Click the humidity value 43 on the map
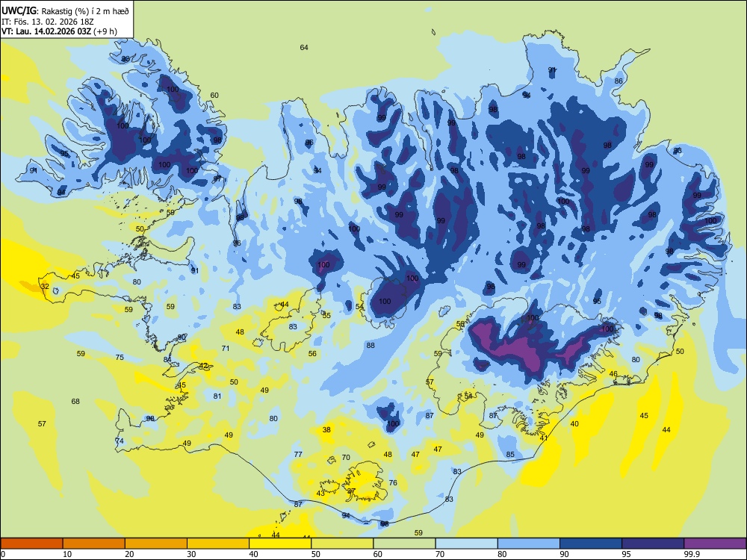Viewport: 747px width, 560px height. coord(320,494)
